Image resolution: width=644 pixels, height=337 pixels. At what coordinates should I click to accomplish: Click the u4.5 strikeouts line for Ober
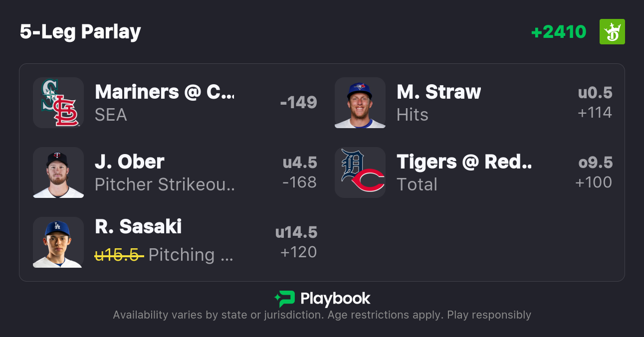(300, 163)
